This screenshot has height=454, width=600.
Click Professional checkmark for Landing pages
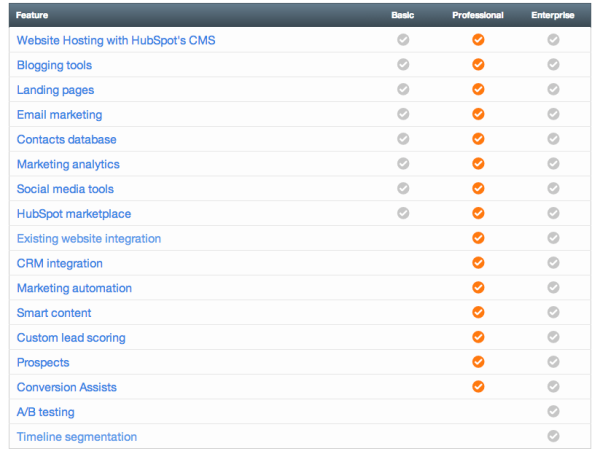pos(478,89)
